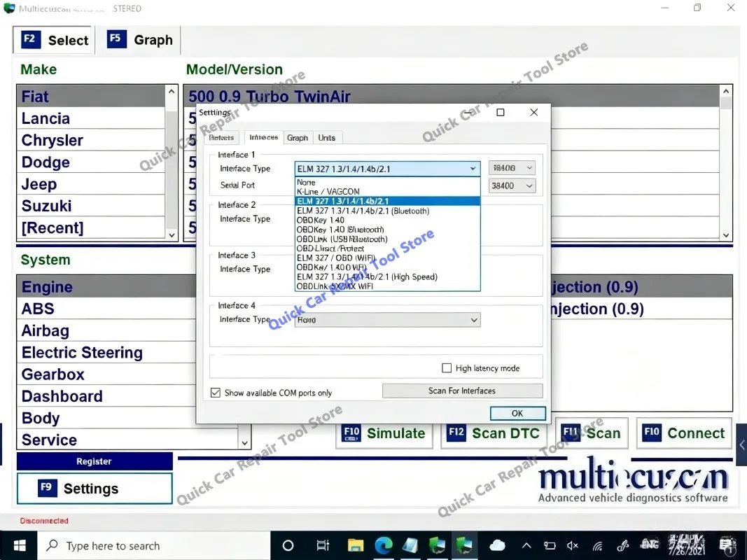Image resolution: width=747 pixels, height=560 pixels.
Task: Select Body in System list
Action: click(106, 418)
